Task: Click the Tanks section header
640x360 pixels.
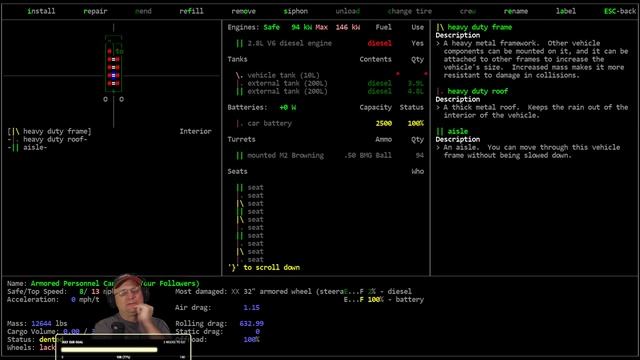Action: coord(238,59)
